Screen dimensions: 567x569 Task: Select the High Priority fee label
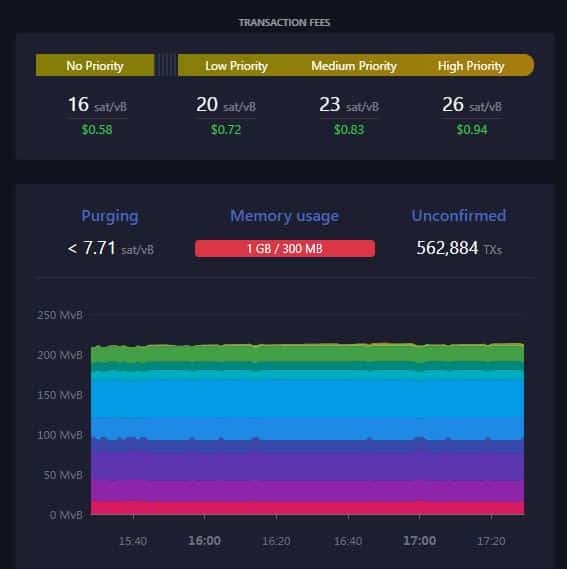pos(471,66)
